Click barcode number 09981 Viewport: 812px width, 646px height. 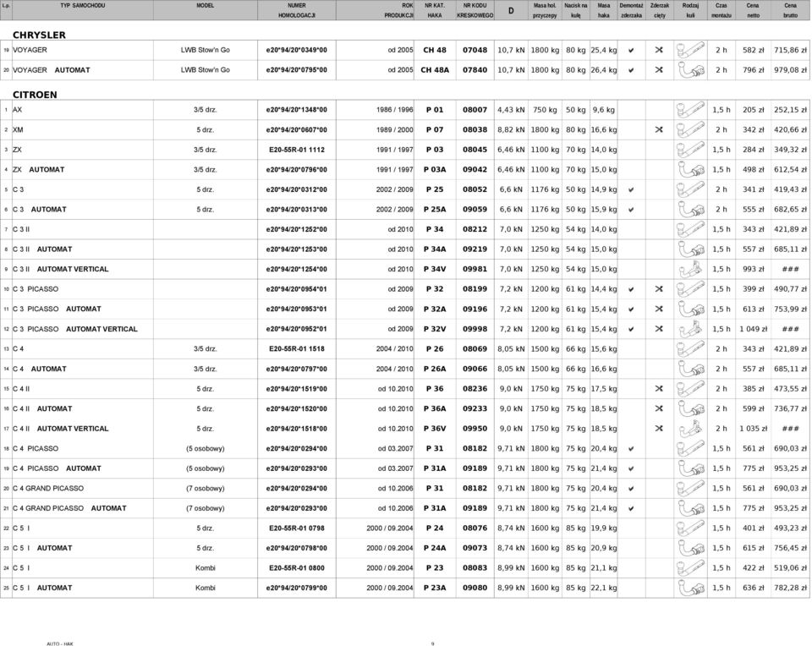475,269
